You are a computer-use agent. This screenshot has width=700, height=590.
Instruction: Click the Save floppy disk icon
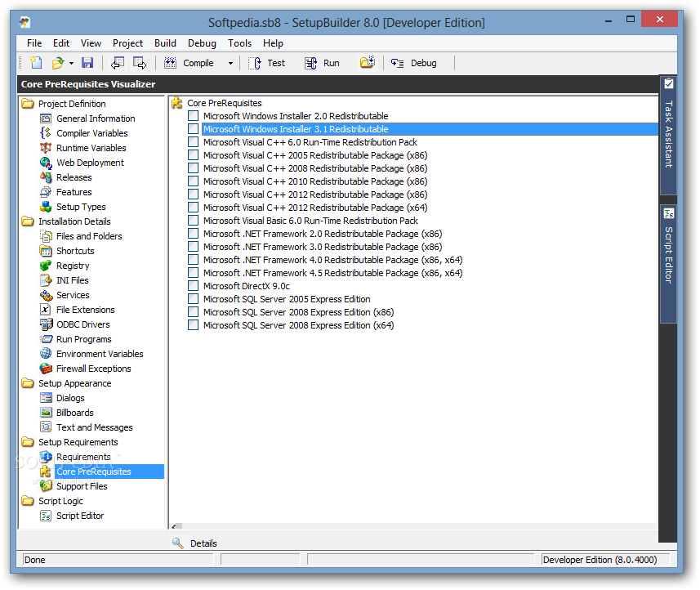click(87, 63)
